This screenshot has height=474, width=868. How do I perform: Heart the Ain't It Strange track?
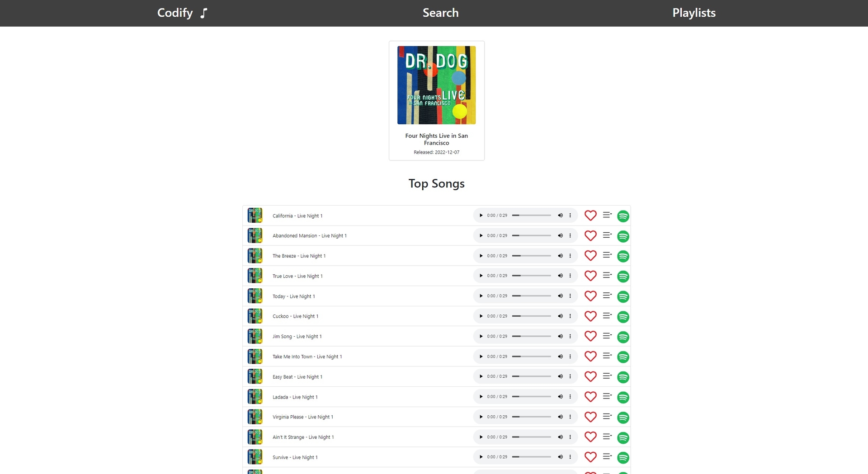coord(590,437)
